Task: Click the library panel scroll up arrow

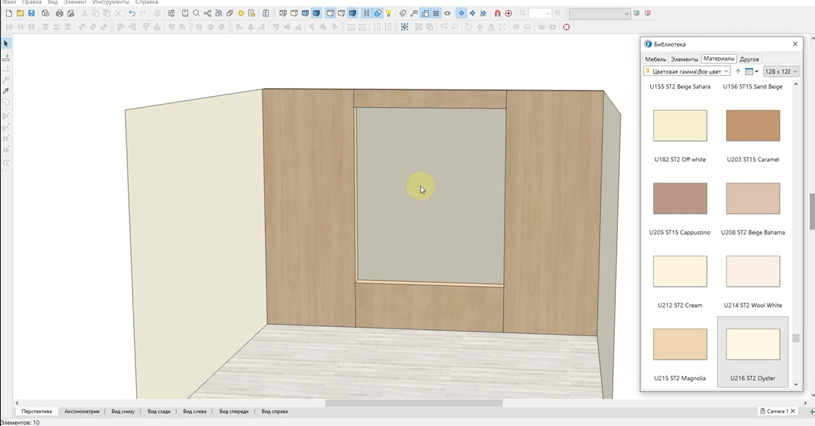Action: click(x=796, y=84)
